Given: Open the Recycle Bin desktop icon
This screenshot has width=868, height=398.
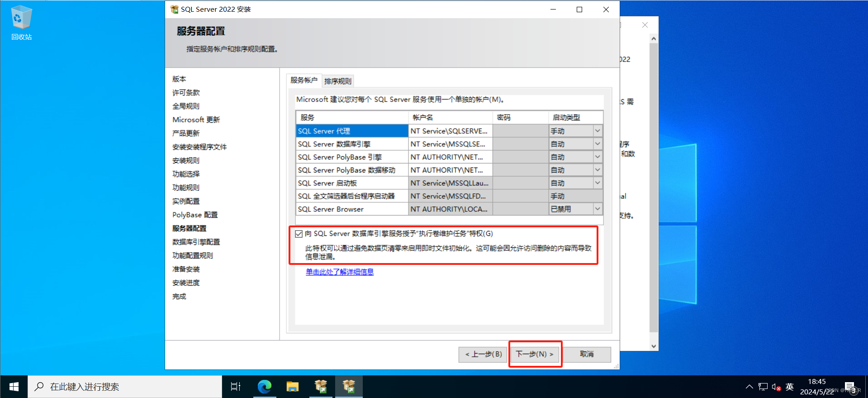Looking at the screenshot, I should point(21,23).
